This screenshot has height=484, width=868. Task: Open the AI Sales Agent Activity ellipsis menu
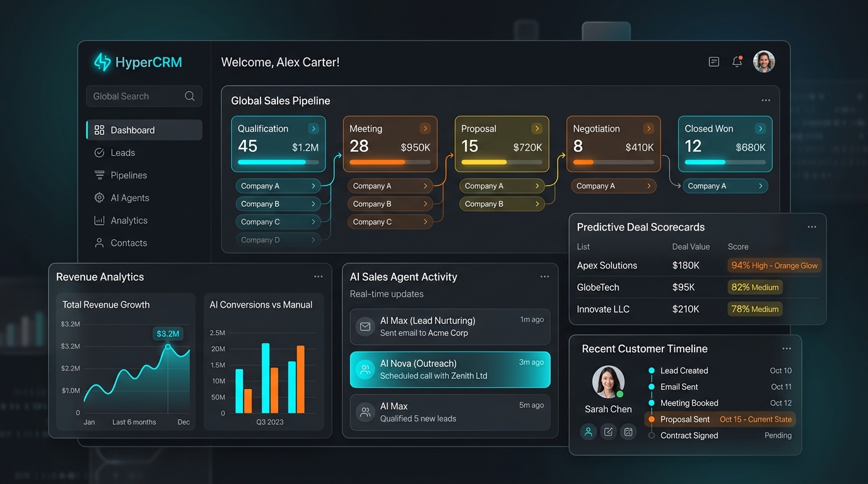[545, 277]
